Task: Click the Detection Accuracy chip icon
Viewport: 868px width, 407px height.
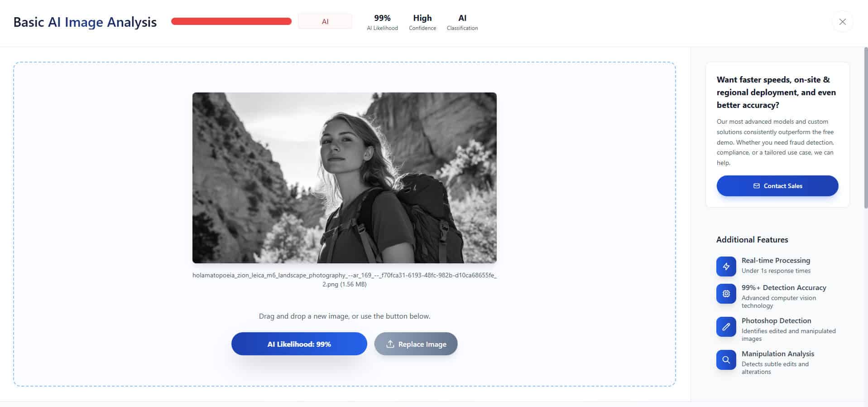Action: 726,294
